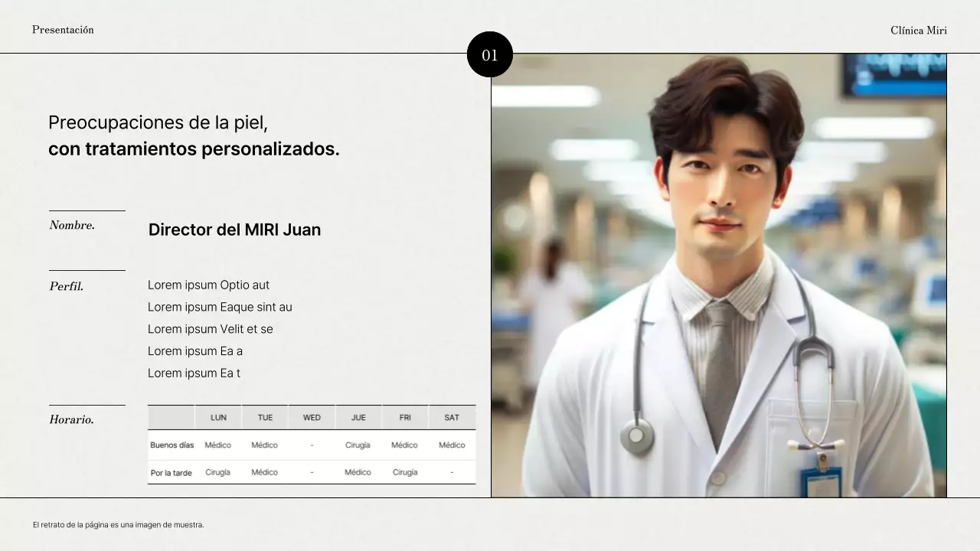The image size is (980, 551).
Task: Click profile line Lorem ipsum Eaque sint au
Action: point(220,307)
